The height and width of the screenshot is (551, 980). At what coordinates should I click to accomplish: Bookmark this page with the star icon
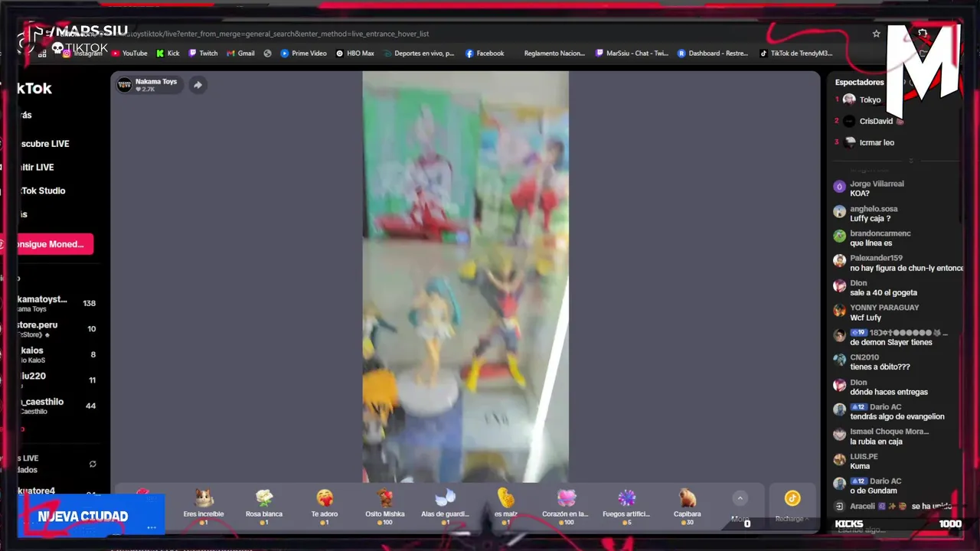[x=877, y=34]
